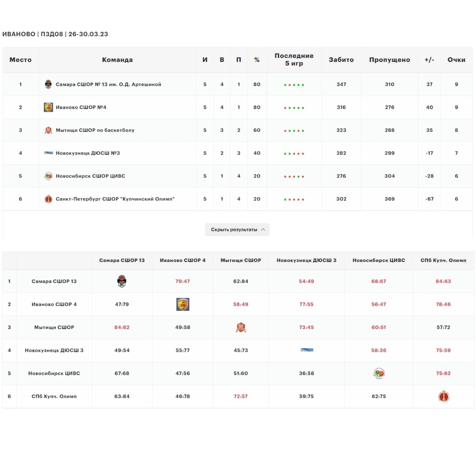Screen dimensions: 476x476
Task: Open team Мытищи СШОР по баскетболу
Action: click(95, 130)
